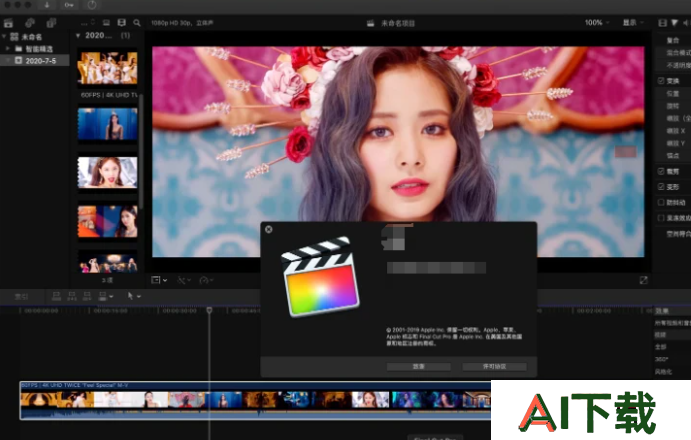Screen dimensions: 691x440
Task: Open the Photos and Audio sidebar
Action: pyautogui.click(x=30, y=22)
